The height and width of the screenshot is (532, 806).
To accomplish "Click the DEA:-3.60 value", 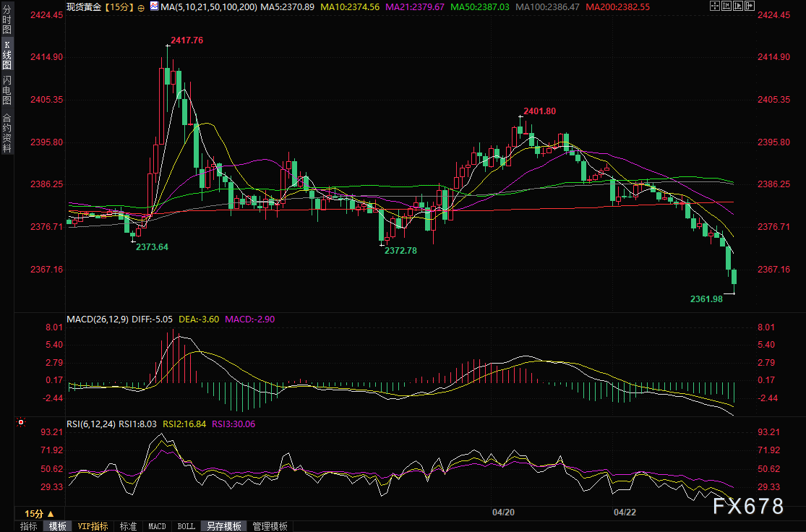I will [199, 319].
